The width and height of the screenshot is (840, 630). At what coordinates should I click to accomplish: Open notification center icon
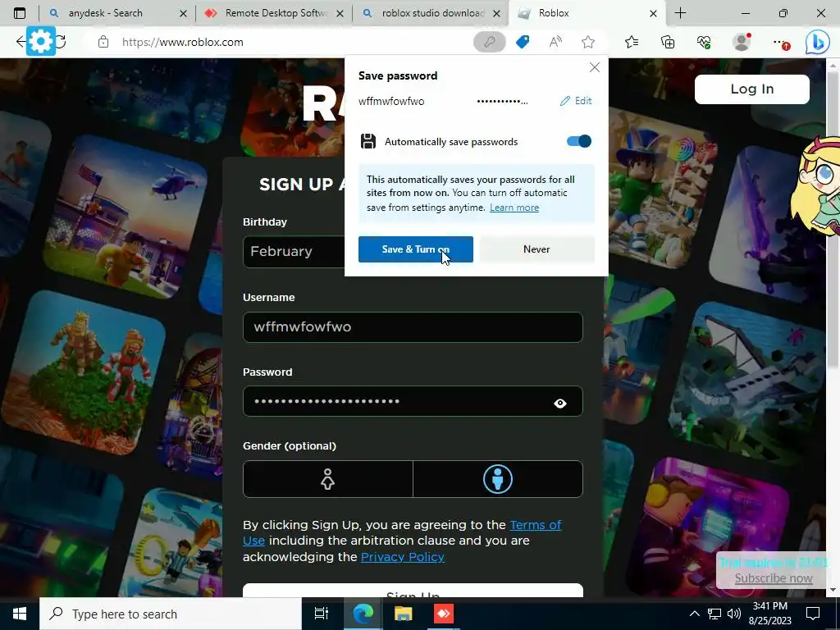[813, 614]
